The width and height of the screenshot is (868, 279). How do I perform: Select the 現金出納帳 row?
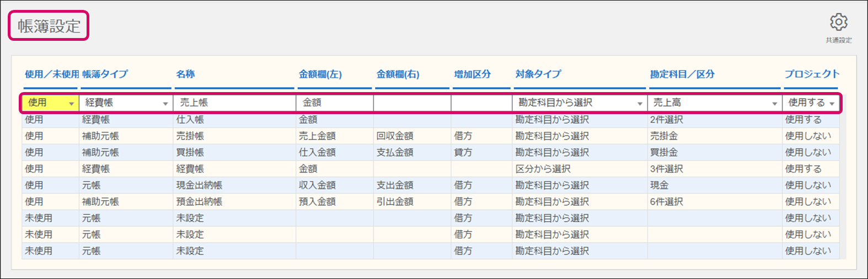(199, 185)
